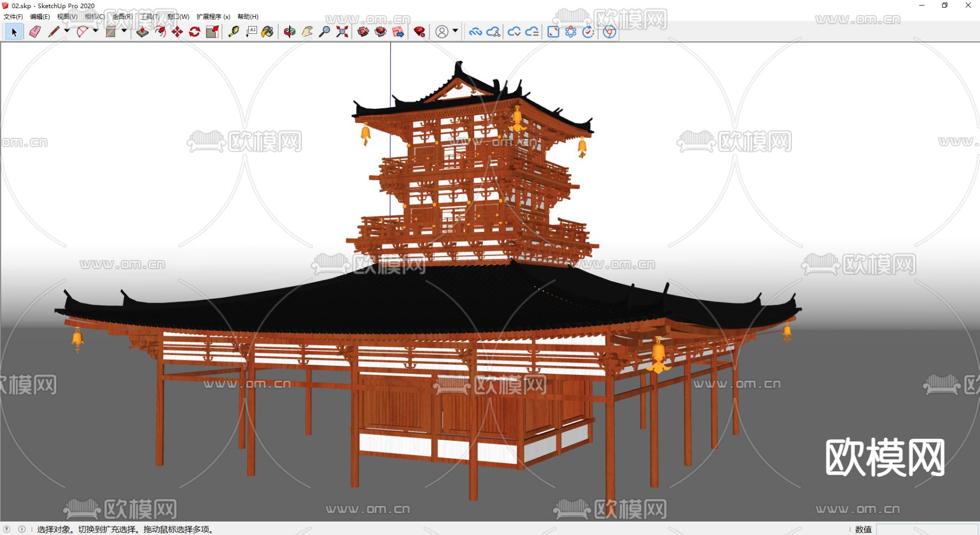Choose the Move tool with red arrows
Screen dimensions: 980x535
177,32
